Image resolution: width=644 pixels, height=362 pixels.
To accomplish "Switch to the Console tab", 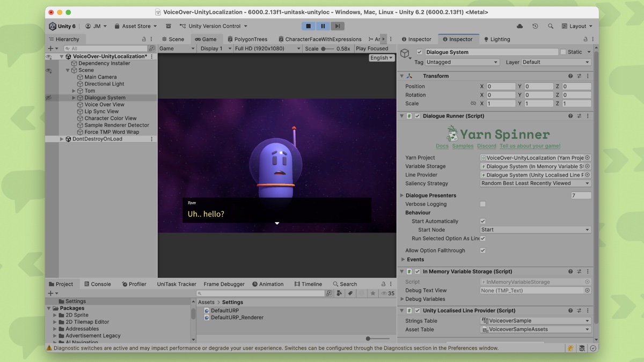I will (x=98, y=284).
